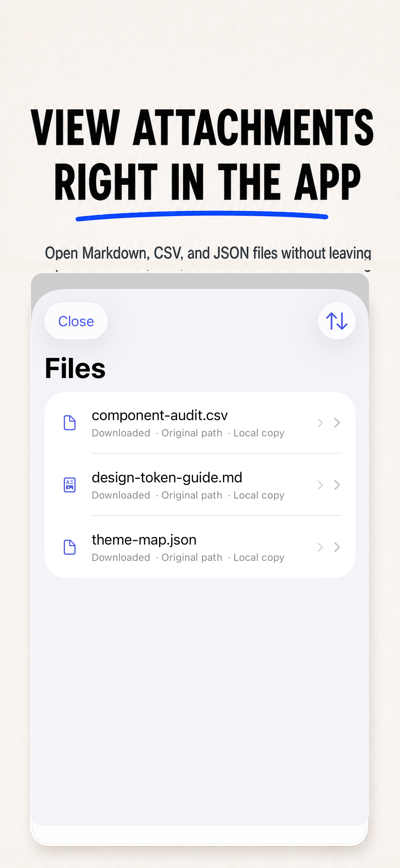400x868 pixels.
Task: Click the component-audit.csv file icon
Action: pos(70,423)
